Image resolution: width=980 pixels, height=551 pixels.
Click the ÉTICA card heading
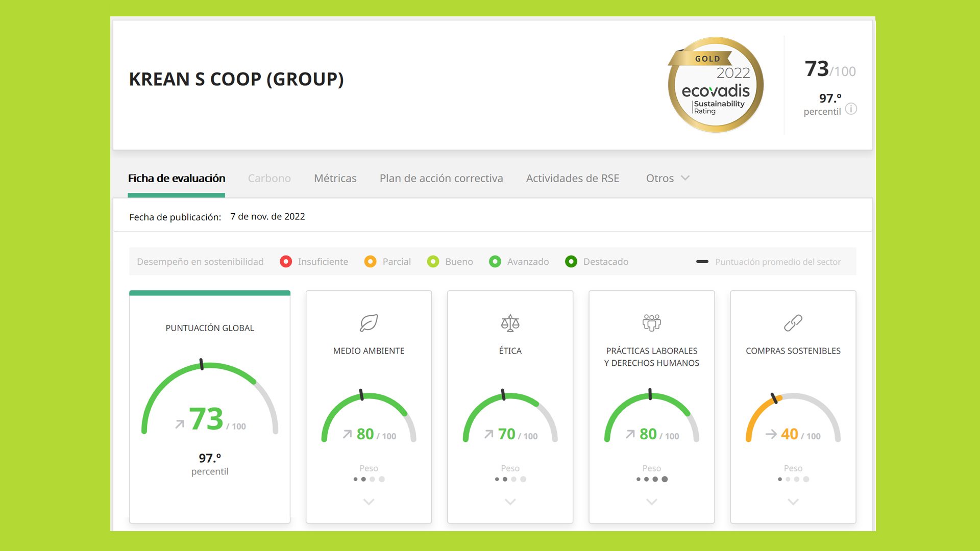tap(510, 351)
